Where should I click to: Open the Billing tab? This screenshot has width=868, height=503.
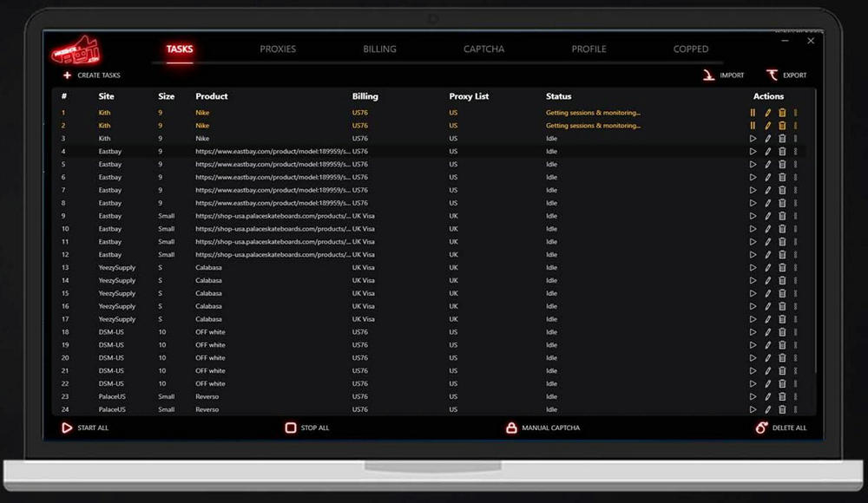(379, 49)
